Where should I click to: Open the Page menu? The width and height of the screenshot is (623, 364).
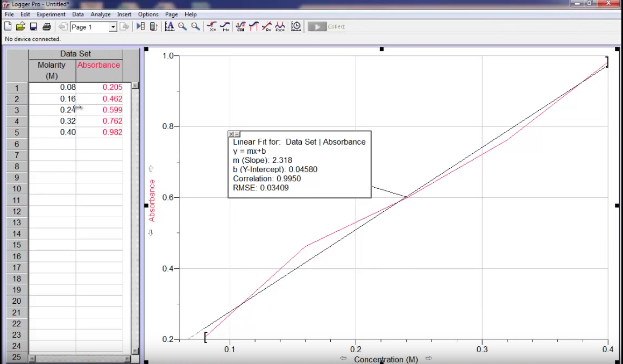click(171, 15)
